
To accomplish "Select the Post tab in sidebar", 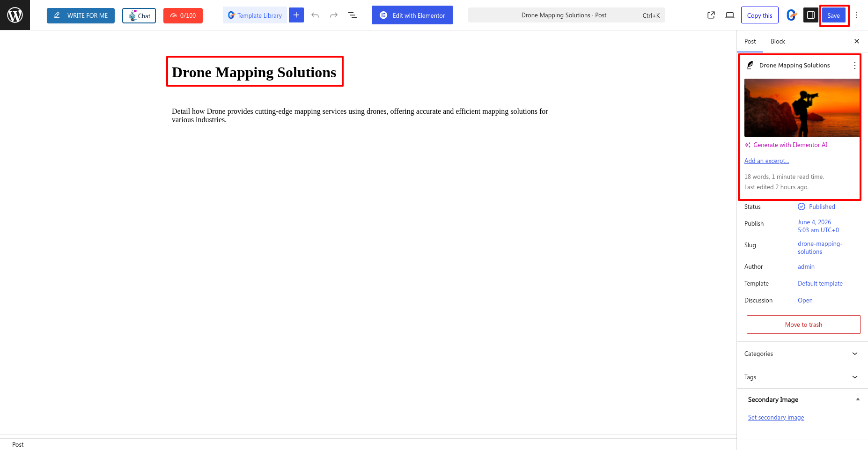I will click(750, 41).
